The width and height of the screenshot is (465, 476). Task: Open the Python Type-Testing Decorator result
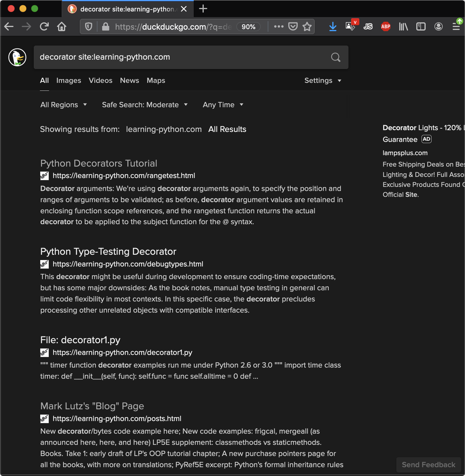click(108, 252)
